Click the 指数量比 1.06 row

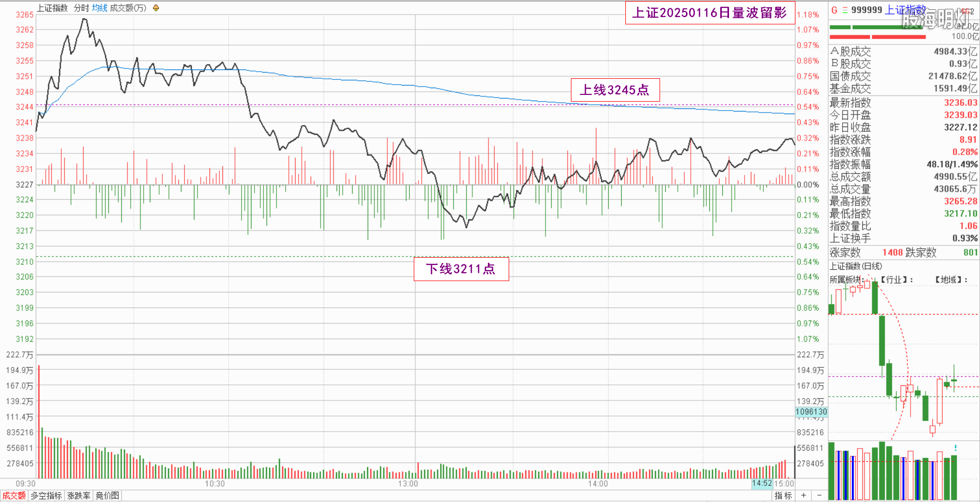pyautogui.click(x=904, y=226)
